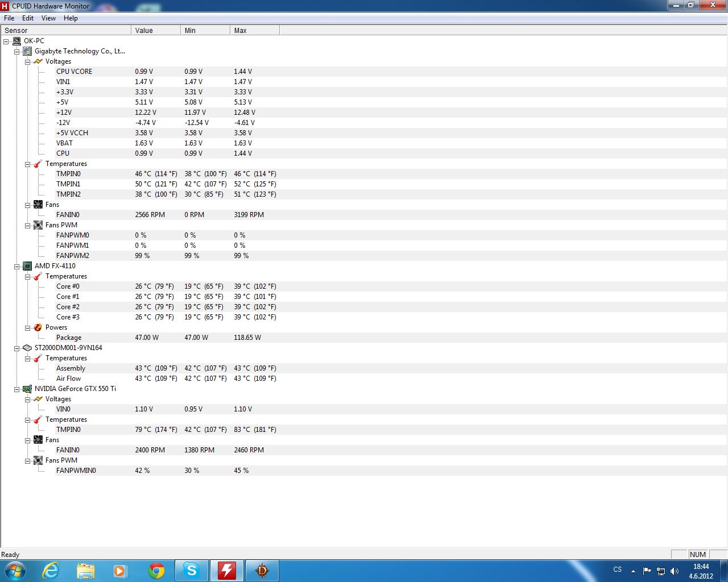Click the Fans PWM icon under NVIDIA GeForce
Image resolution: width=728 pixels, height=582 pixels.
tap(38, 460)
